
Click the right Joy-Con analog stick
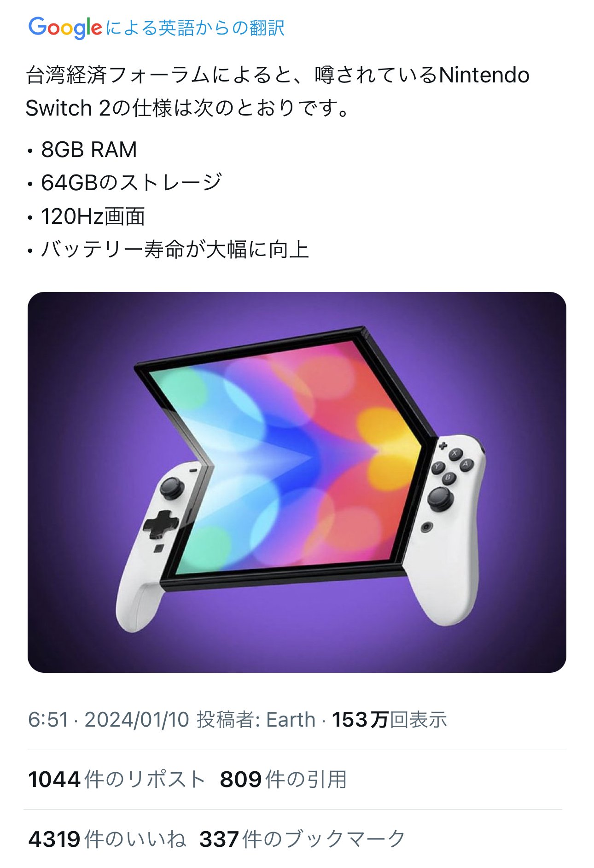pyautogui.click(x=440, y=498)
